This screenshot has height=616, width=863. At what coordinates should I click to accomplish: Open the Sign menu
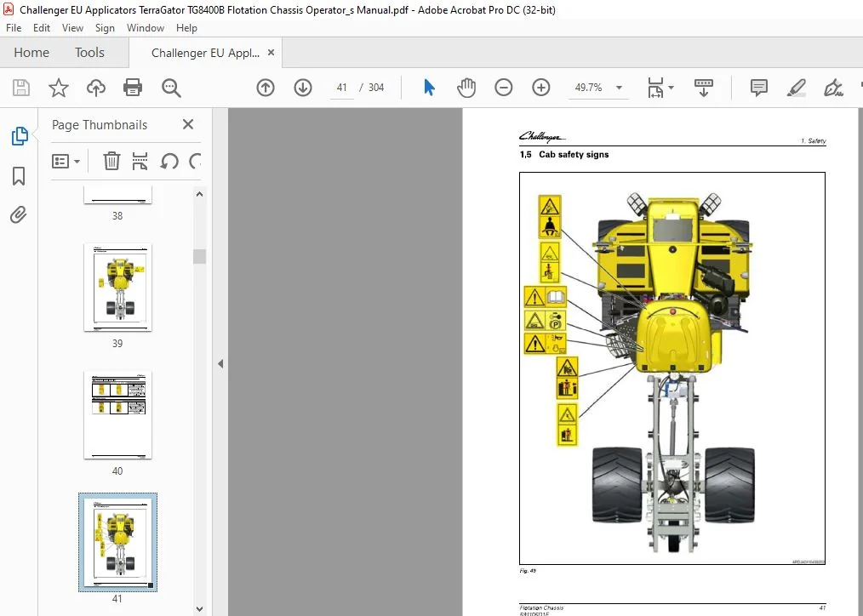[x=105, y=28]
